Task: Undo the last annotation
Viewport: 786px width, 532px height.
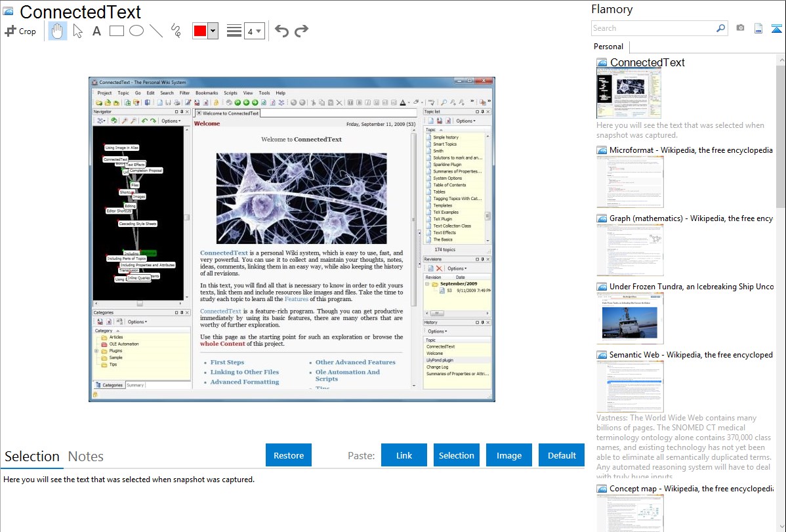Action: 281,31
